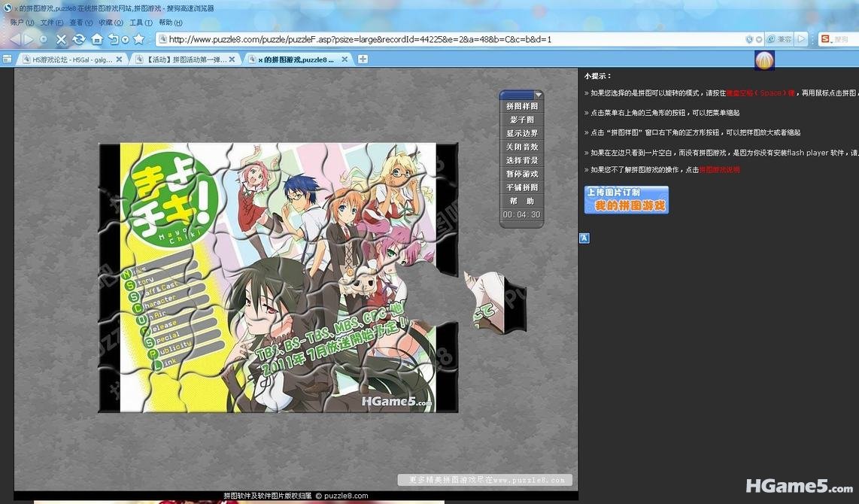Screen dimensions: 859x504
Task: Click the 00:04:30 game timer
Action: (x=521, y=214)
